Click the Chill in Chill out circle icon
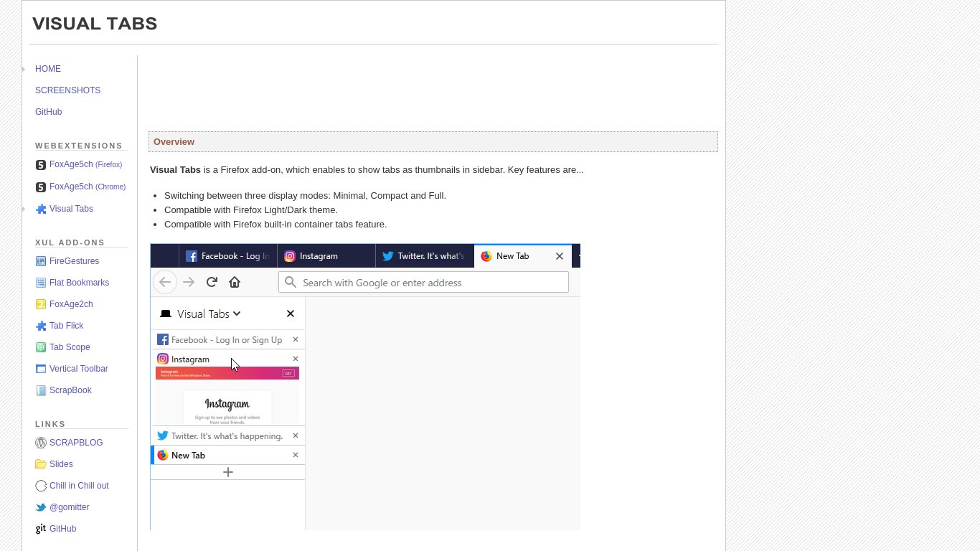The width and height of the screenshot is (980, 551). click(41, 486)
